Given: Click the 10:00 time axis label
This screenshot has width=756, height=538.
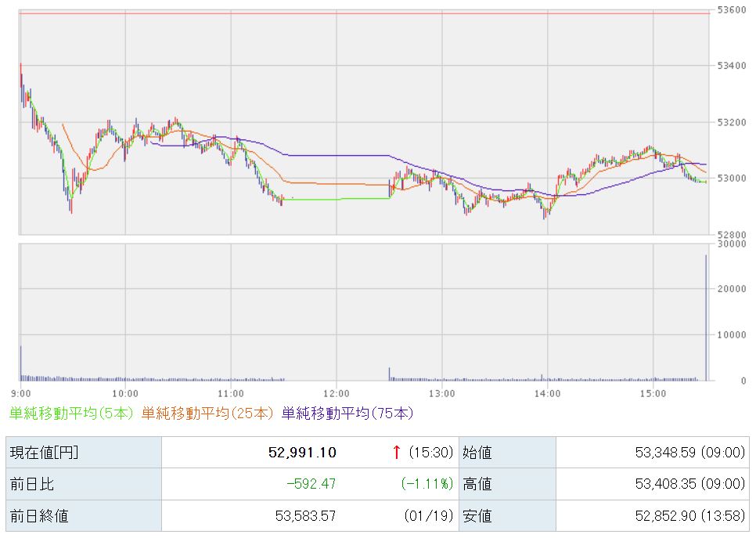Looking at the screenshot, I should click(125, 393).
